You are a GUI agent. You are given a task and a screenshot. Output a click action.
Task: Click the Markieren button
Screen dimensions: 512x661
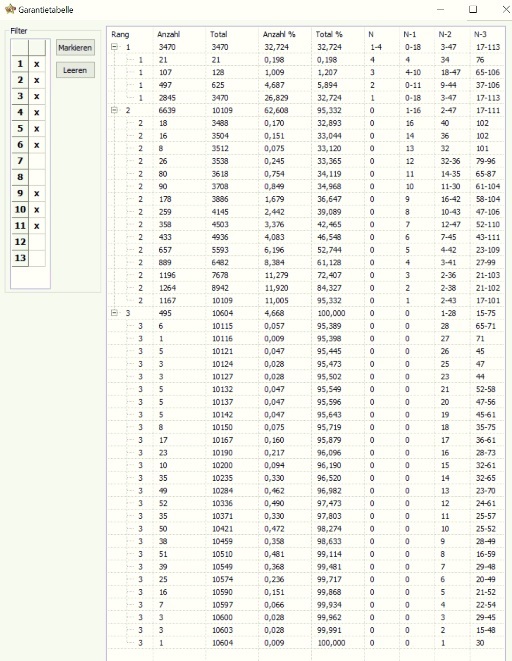pyautogui.click(x=75, y=48)
